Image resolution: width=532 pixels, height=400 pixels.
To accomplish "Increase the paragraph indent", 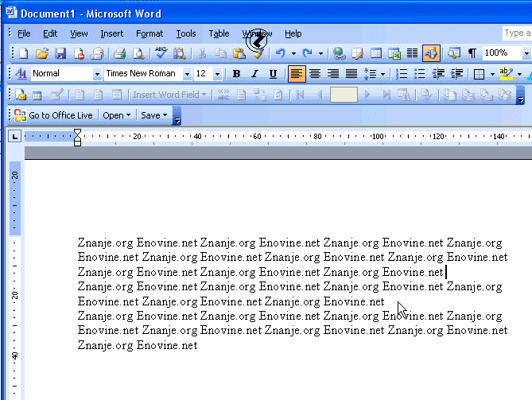I will point(456,74).
